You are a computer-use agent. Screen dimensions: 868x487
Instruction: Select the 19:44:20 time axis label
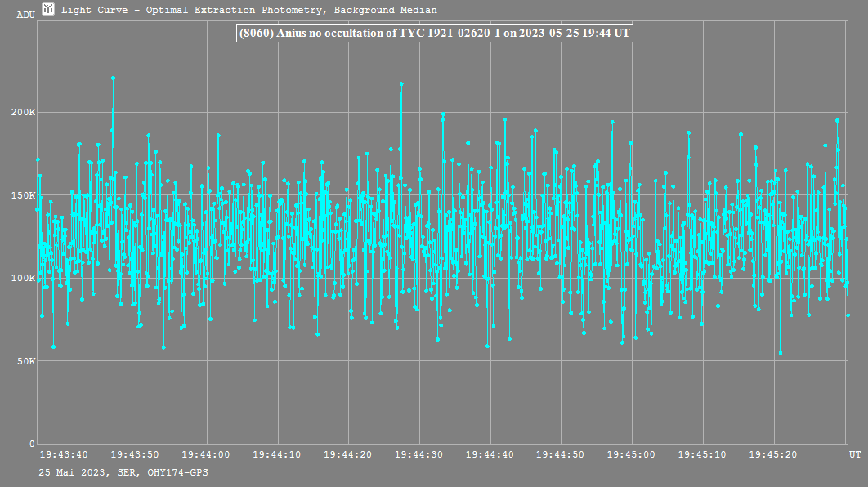point(348,454)
